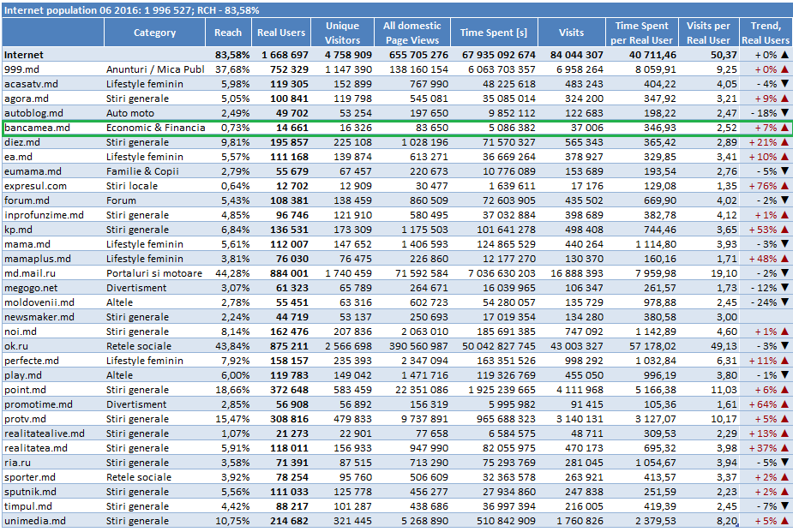Select the Trend, Real Users column header
The height and width of the screenshot is (532, 793).
766,33
